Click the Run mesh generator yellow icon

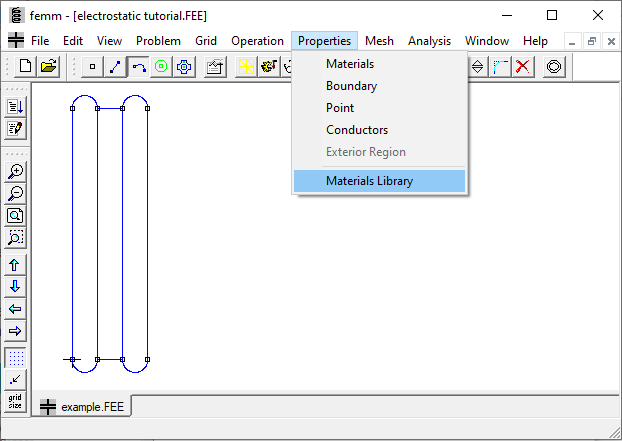(x=246, y=66)
